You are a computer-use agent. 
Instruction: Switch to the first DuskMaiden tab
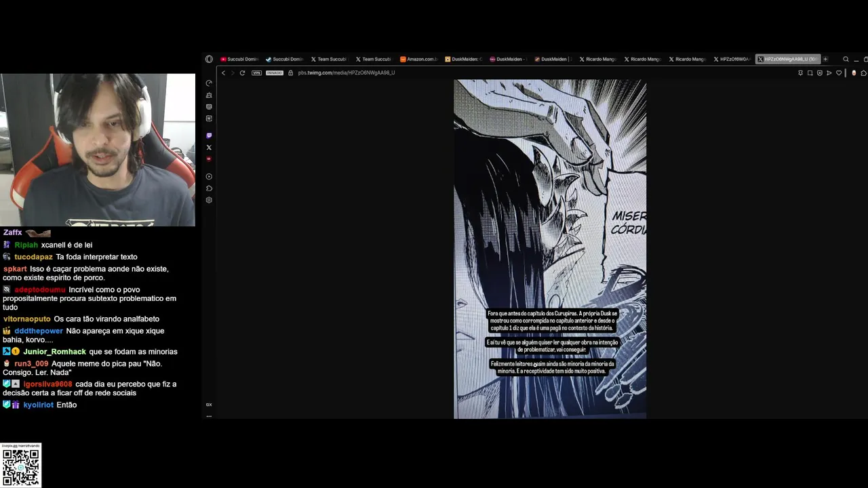tap(463, 59)
